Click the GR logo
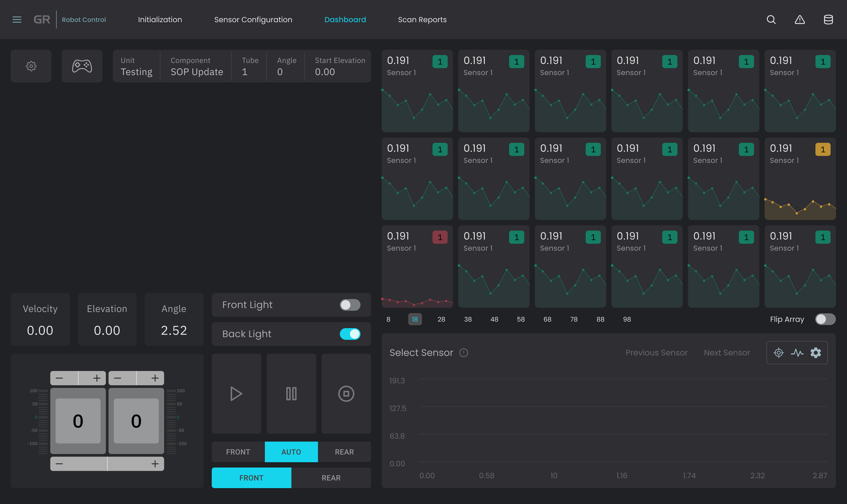847x504 pixels. (42, 20)
